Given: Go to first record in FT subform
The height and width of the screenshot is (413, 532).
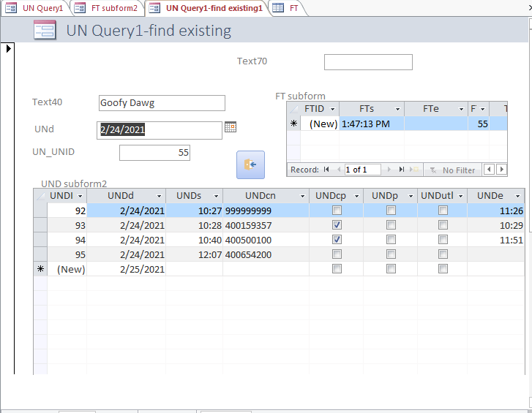Looking at the screenshot, I should coord(326,170).
